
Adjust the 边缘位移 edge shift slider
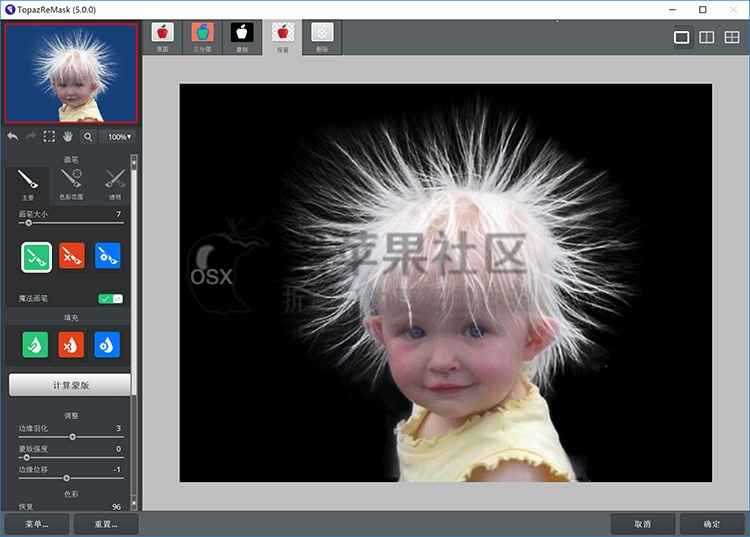coord(71,478)
